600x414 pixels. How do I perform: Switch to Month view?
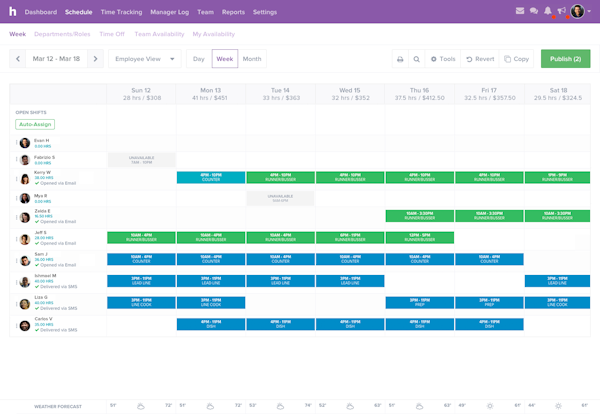252,59
